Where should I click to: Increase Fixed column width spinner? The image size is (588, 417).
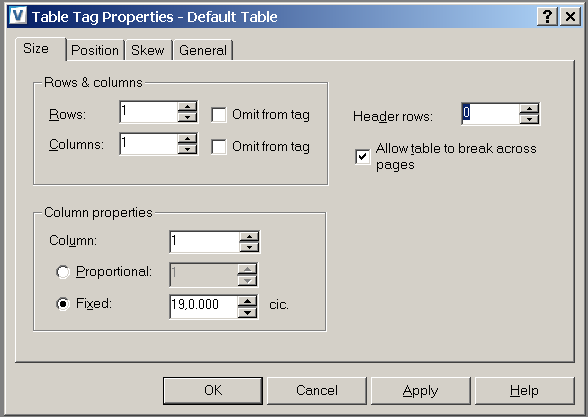[x=247, y=301]
